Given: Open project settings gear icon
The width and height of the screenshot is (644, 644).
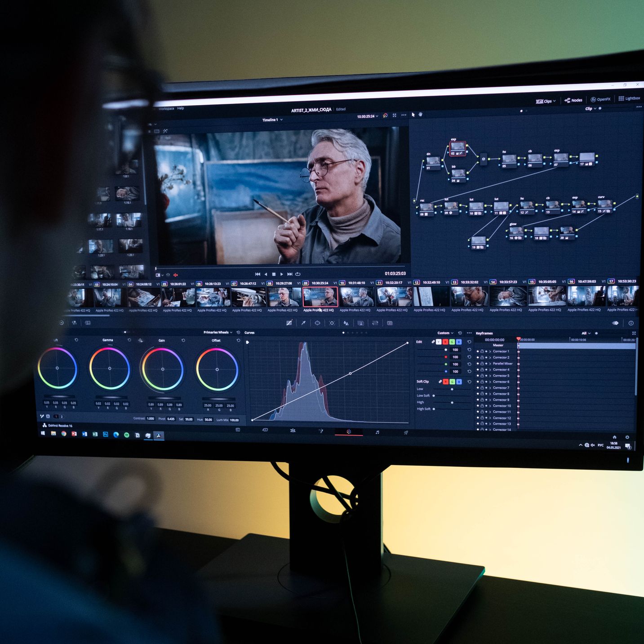Looking at the screenshot, I should click(x=627, y=437).
